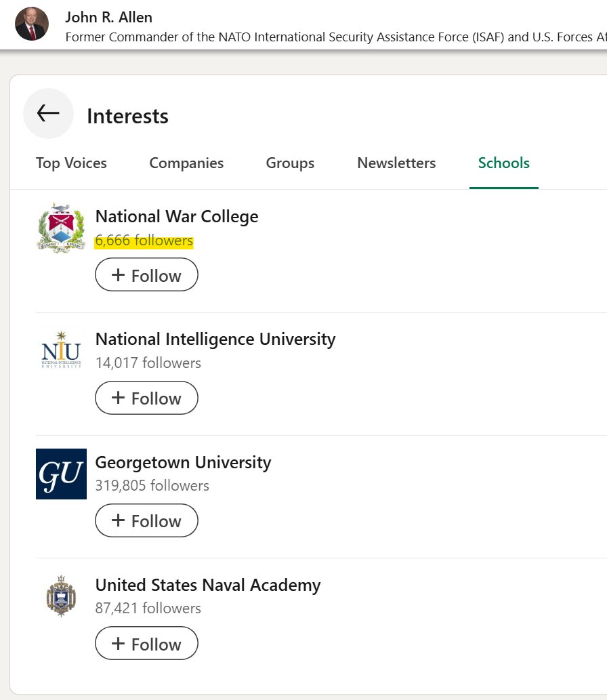Follow the United States Naval Academy
The width and height of the screenshot is (607, 700).
tap(146, 643)
